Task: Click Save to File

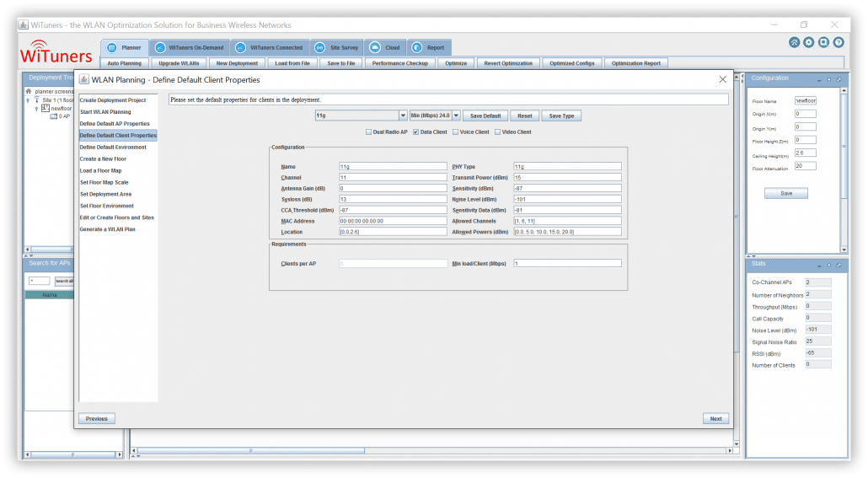Action: [x=341, y=63]
